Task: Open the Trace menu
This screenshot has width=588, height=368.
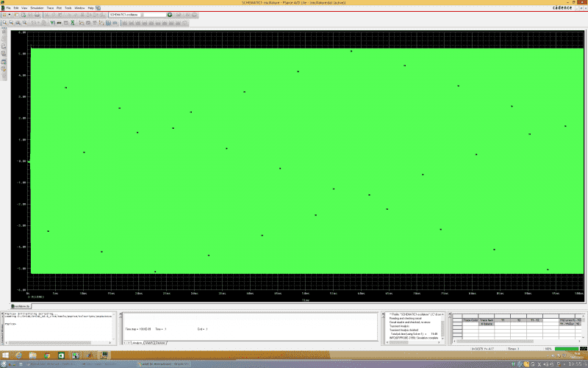Action: tap(50, 7)
